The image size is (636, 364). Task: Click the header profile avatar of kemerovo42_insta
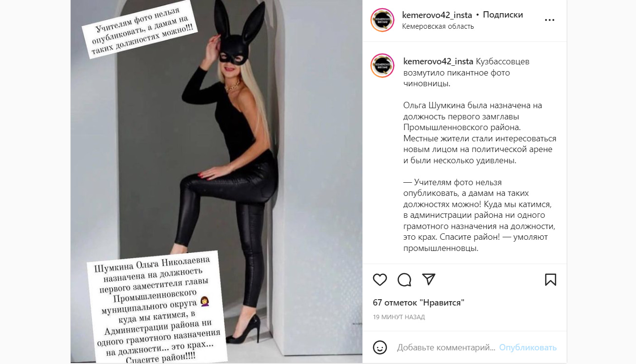tap(382, 20)
